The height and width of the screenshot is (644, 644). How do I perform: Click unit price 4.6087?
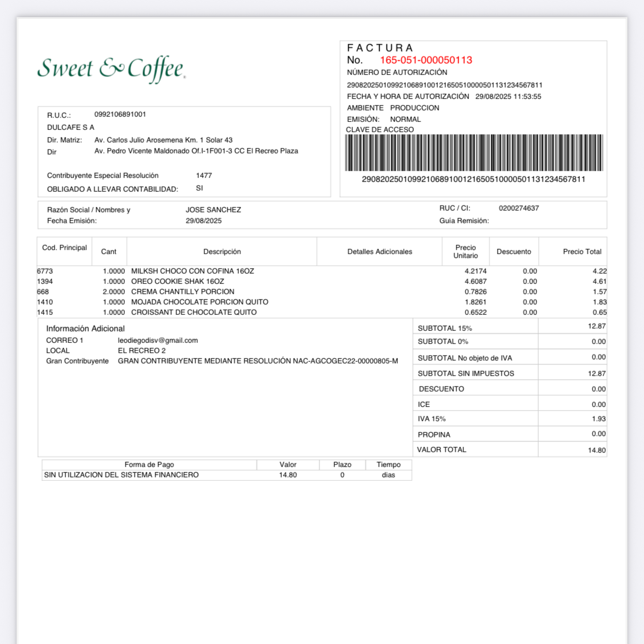[x=476, y=281]
